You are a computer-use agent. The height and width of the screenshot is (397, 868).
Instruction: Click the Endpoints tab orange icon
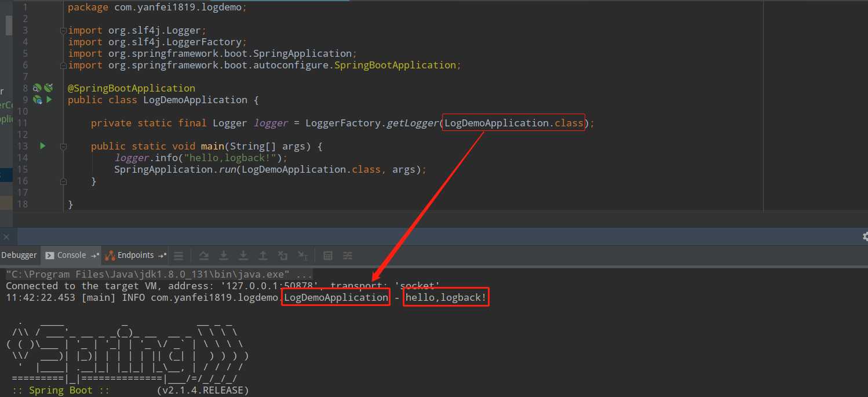click(110, 255)
